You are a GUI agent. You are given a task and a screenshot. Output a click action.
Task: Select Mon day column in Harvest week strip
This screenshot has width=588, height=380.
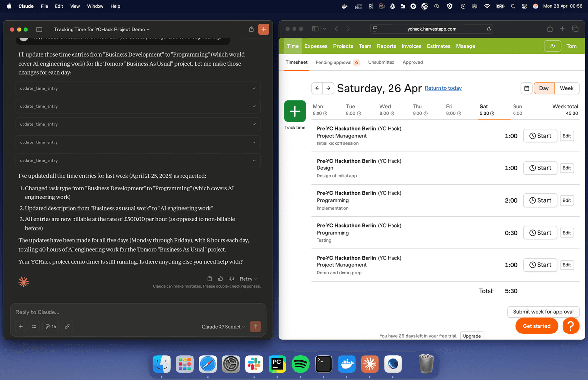[x=320, y=110]
